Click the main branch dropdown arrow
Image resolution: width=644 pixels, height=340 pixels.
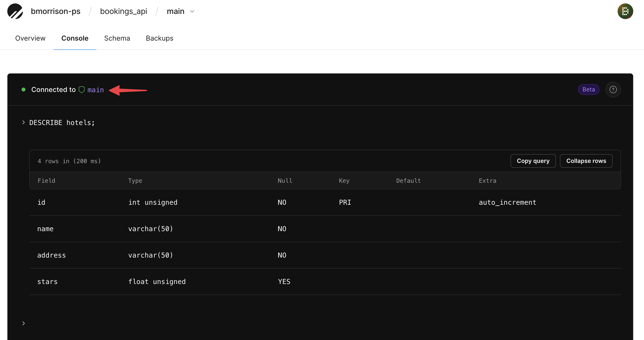[193, 11]
